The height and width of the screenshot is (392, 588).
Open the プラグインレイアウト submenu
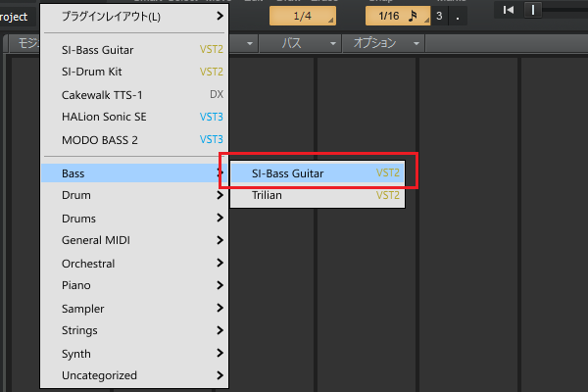pos(134,17)
